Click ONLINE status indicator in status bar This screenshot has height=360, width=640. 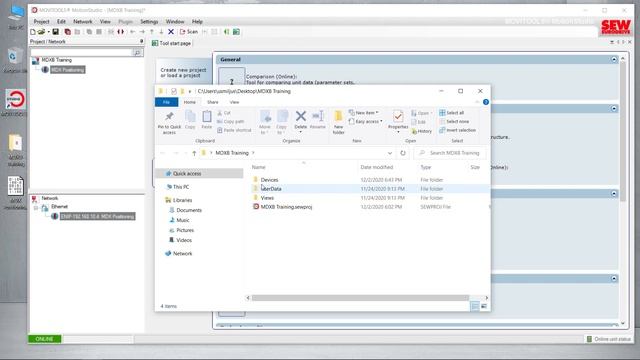tap(44, 339)
